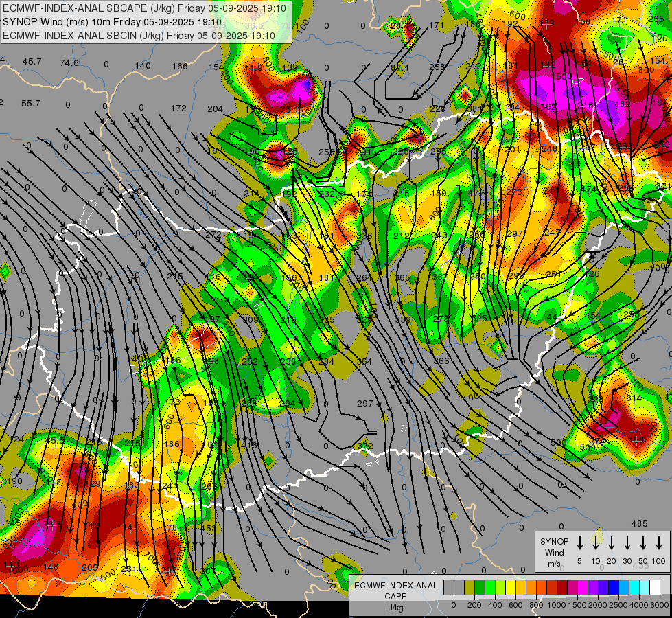Screen dimensions: 672x618
Task: Pick the dark green CAPE legend swatch
Action: click(480, 587)
